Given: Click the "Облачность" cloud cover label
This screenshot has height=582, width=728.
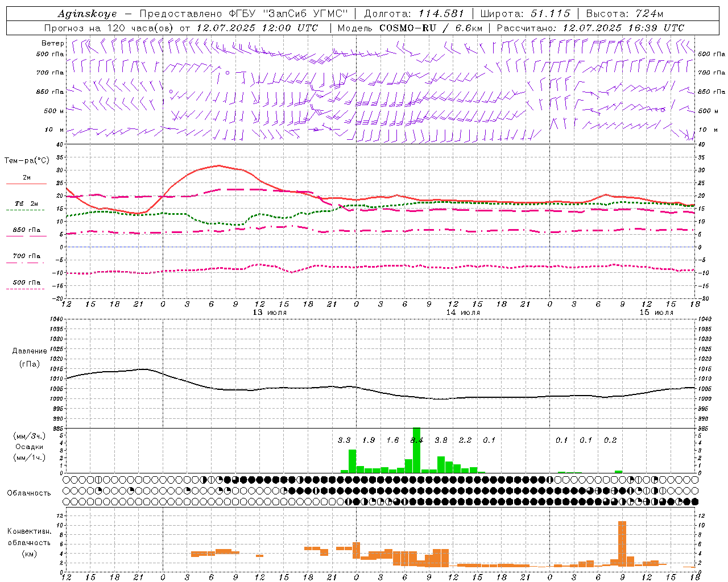Looking at the screenshot, I should [29, 493].
